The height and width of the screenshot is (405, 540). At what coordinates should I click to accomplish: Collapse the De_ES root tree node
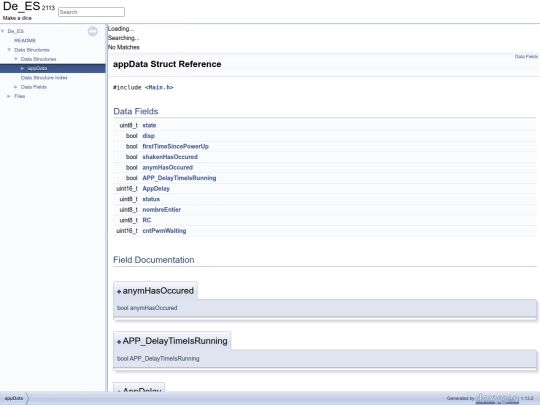3,31
